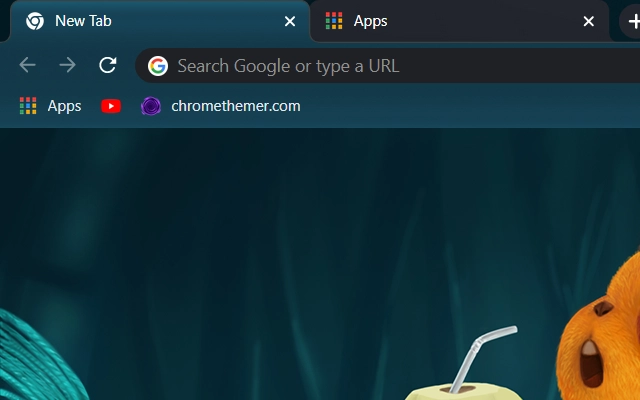Open the chromethemer.com bookmark link

coord(235,106)
